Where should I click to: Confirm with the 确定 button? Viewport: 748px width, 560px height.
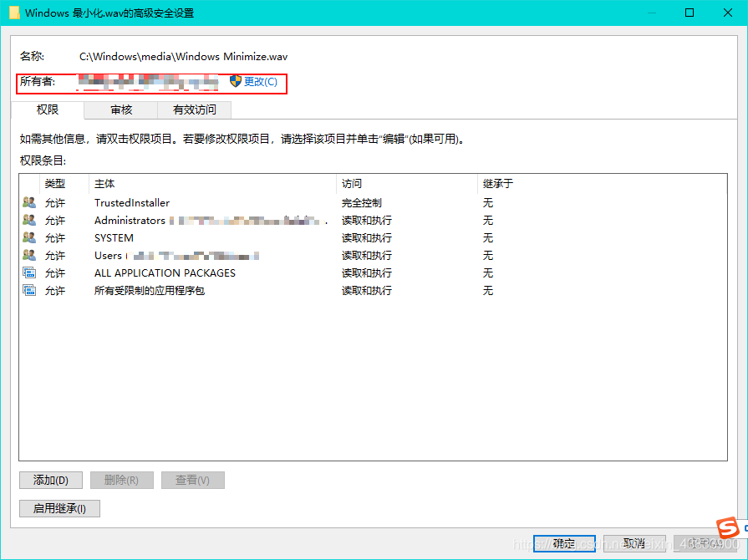(564, 543)
